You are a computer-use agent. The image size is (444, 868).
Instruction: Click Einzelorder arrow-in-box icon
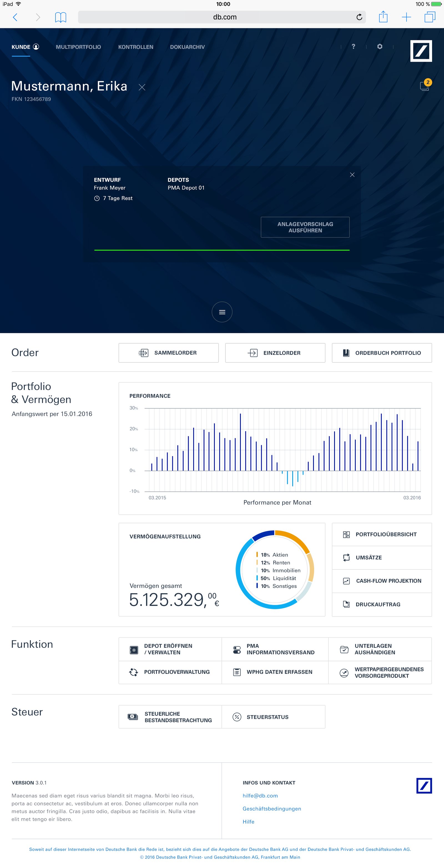[x=253, y=353]
